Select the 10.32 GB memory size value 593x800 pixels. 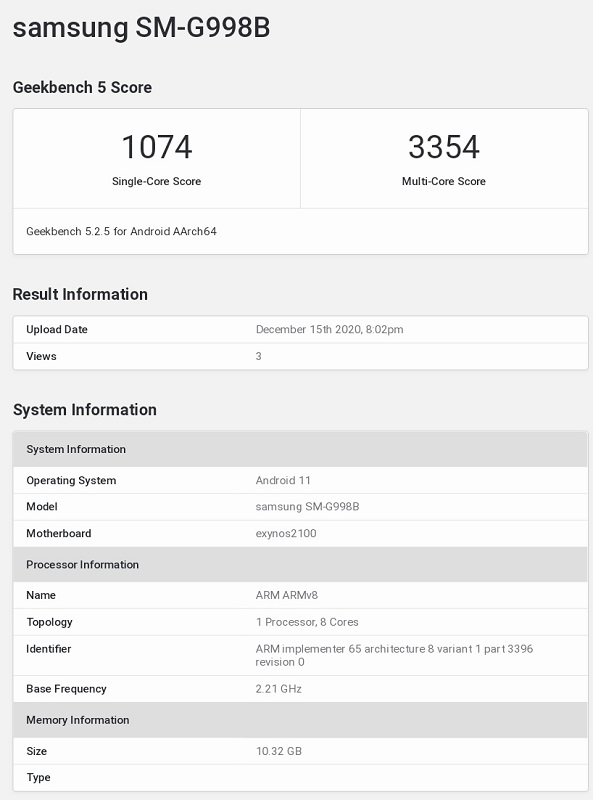click(x=279, y=751)
